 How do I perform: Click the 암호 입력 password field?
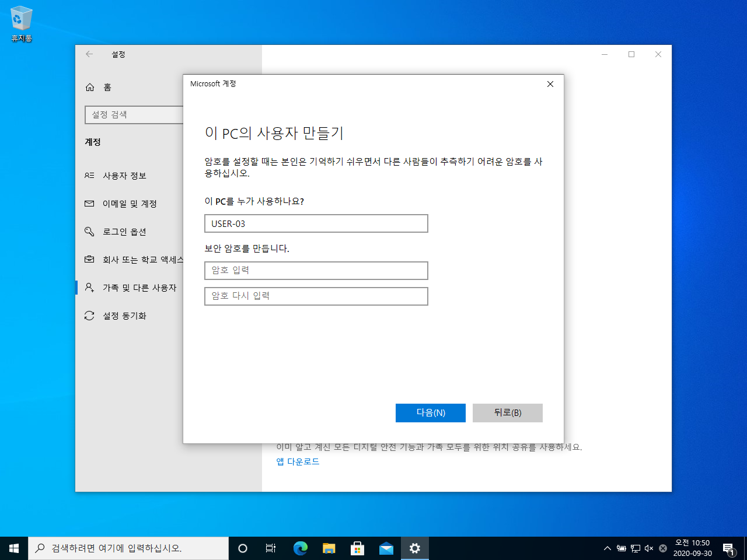point(316,270)
